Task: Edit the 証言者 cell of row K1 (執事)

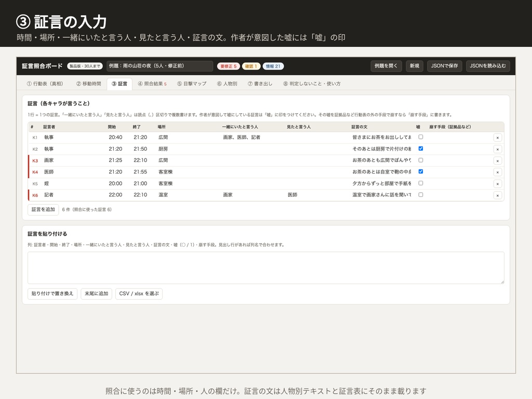Action: pos(74,137)
